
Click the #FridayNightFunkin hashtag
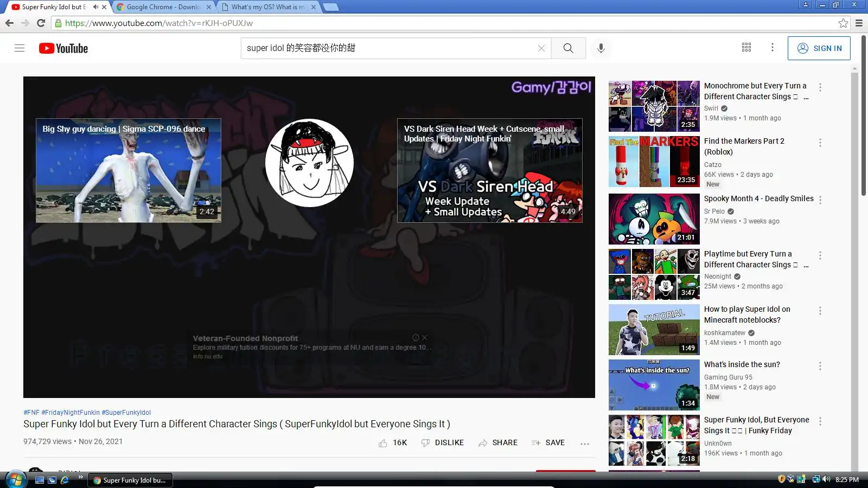coord(71,413)
